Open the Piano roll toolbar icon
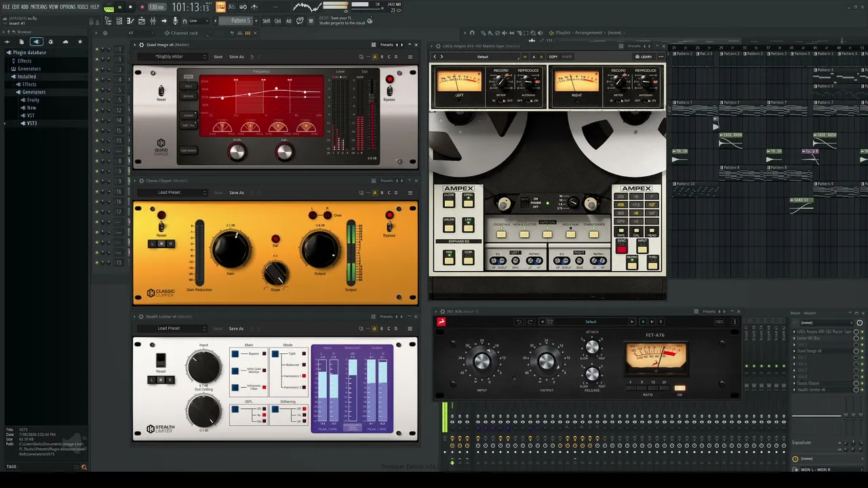The image size is (868, 488). coord(130,21)
